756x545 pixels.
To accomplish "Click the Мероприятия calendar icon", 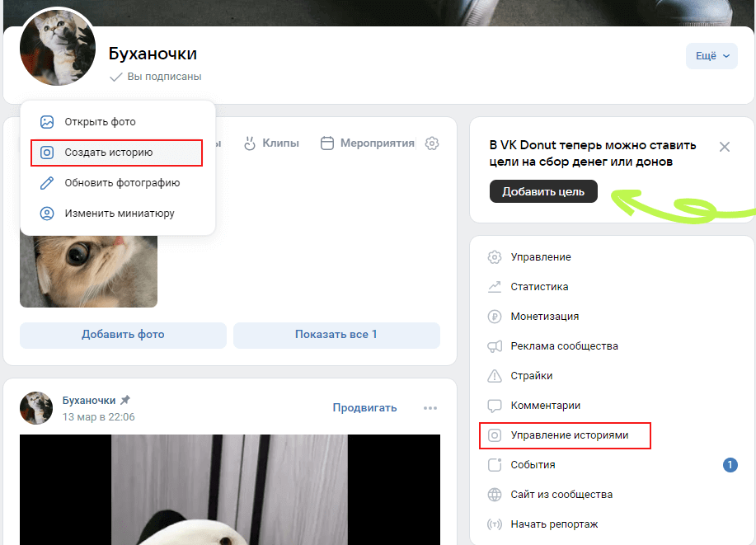I will (x=327, y=143).
